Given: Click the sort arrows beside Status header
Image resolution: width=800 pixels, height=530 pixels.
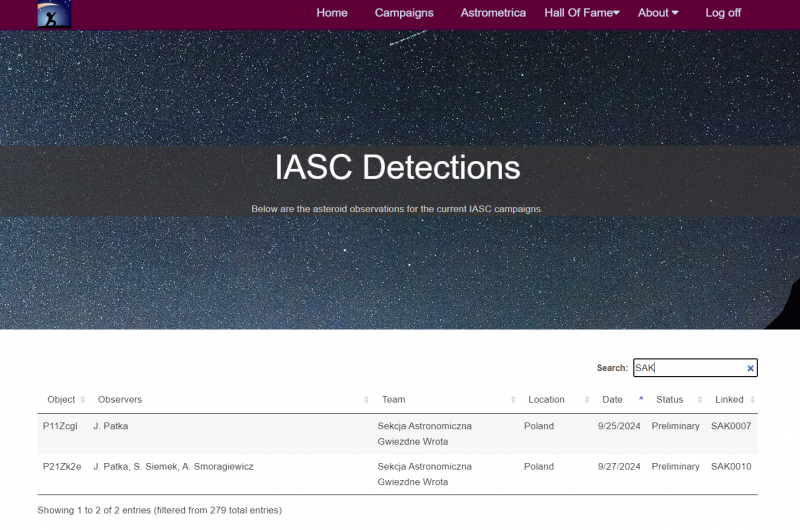Looking at the screenshot, I should coord(699,400).
